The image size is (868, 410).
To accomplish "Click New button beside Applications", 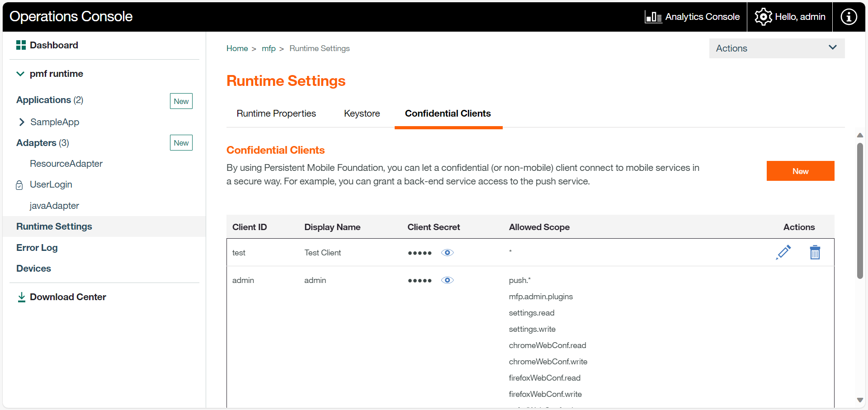I will (181, 101).
